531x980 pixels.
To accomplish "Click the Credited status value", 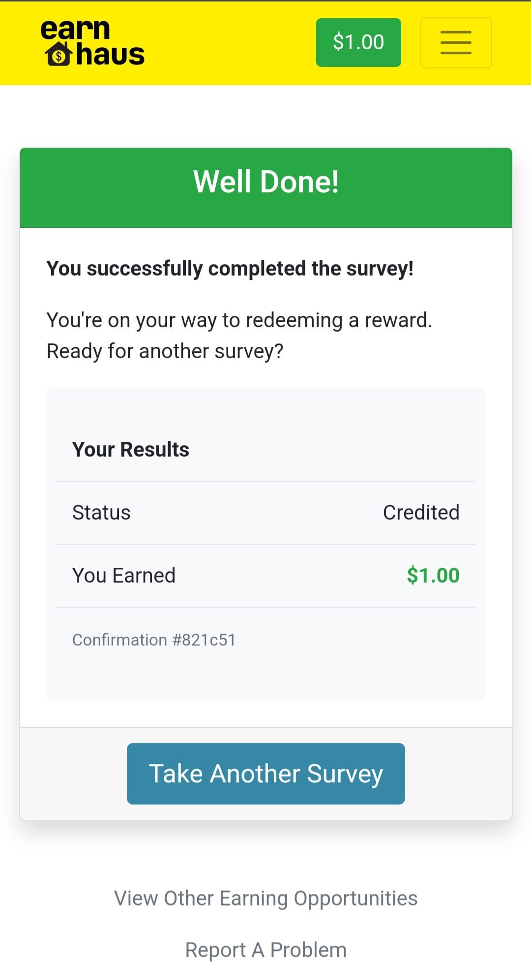I will coord(421,513).
